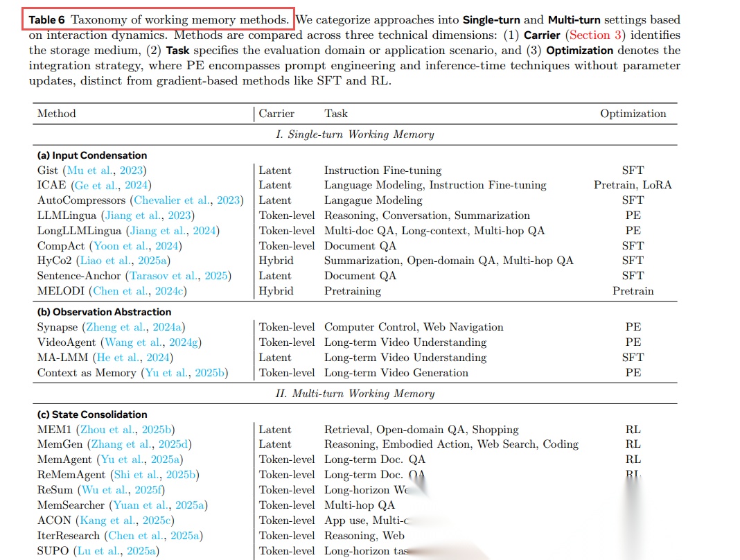
Task: Click the 'IterResearch' method name
Action: (69, 536)
